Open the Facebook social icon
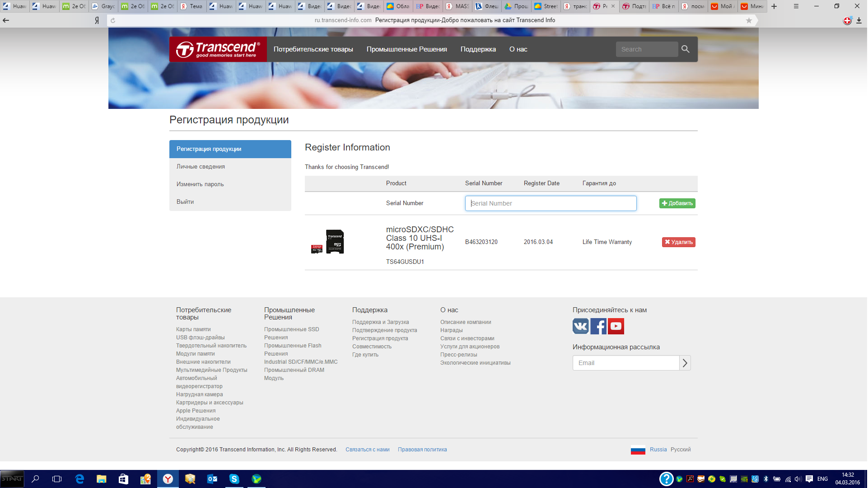 point(598,326)
